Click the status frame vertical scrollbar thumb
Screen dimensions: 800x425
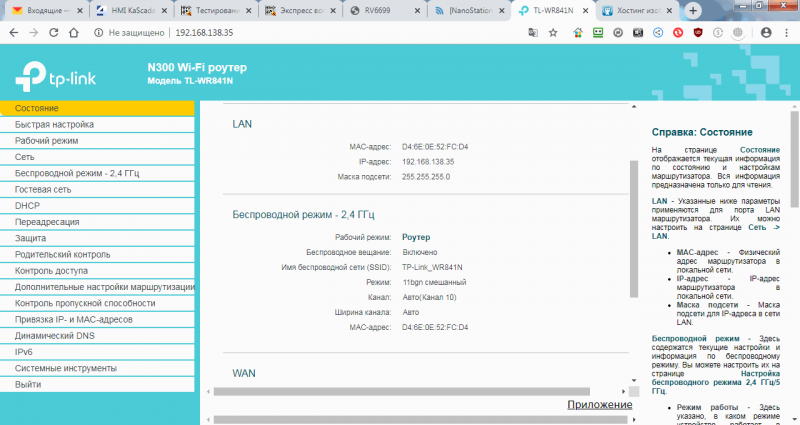point(634,229)
